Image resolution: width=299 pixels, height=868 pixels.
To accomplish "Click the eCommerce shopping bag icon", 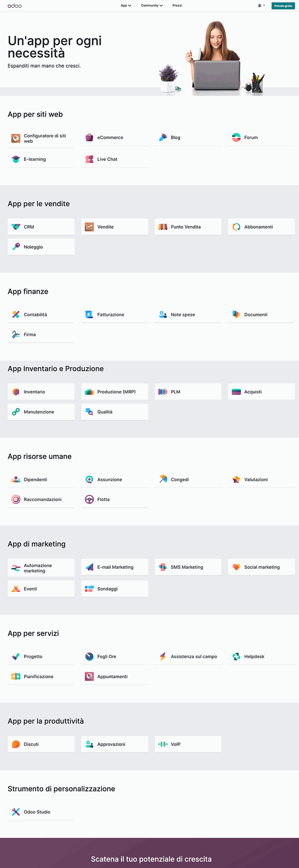I will point(89,137).
